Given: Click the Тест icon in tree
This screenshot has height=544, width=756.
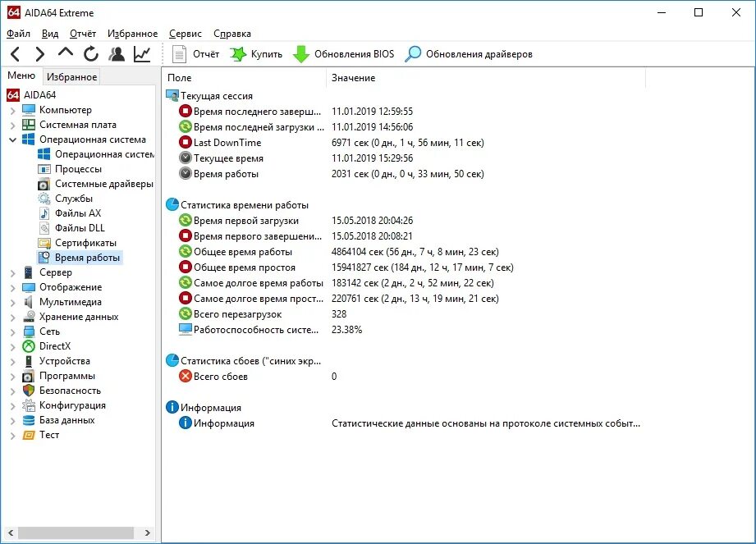Looking at the screenshot, I should coord(29,435).
